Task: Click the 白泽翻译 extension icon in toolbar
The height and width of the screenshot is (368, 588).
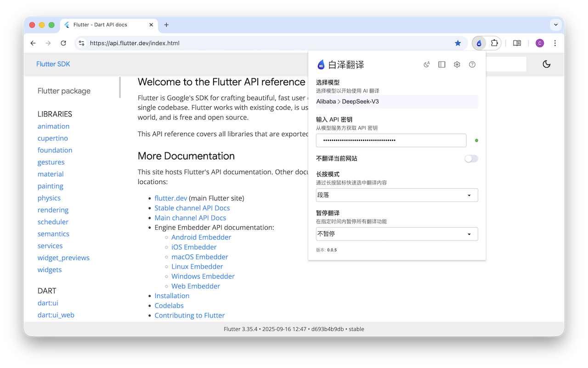Action: 479,43
